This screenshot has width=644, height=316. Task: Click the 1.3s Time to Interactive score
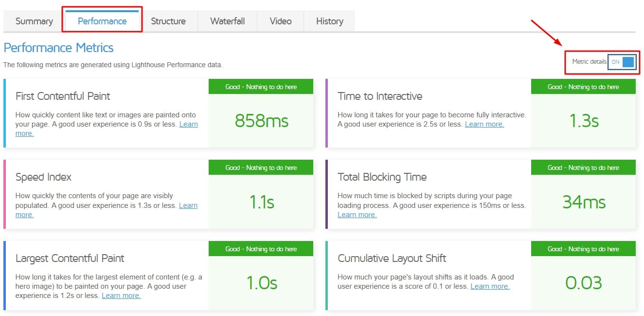coord(584,121)
